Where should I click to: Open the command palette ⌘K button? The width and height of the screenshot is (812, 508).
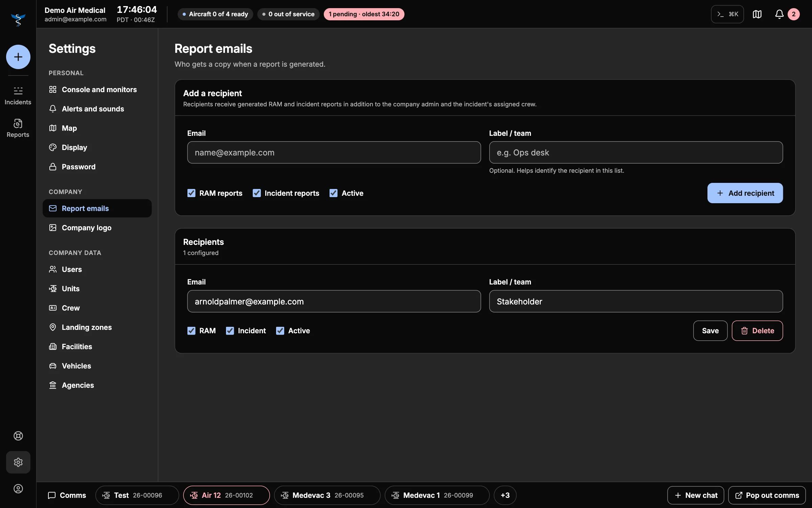point(727,14)
